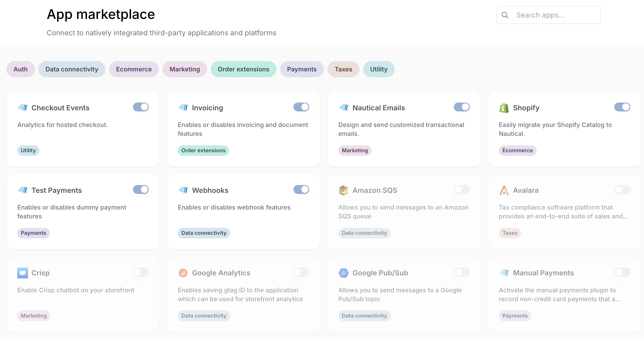Click the Crisp chat icon
This screenshot has height=339, width=644.
pyautogui.click(x=22, y=273)
